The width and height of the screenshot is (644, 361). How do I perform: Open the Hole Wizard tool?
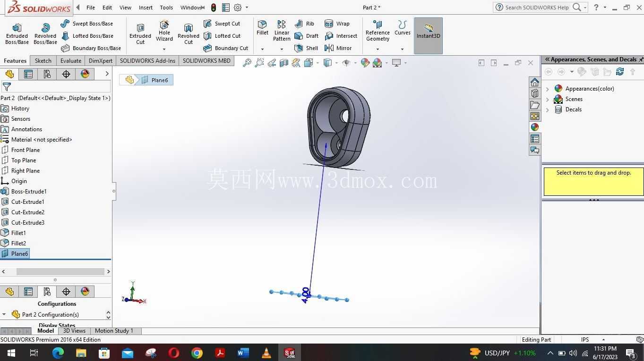[164, 30]
